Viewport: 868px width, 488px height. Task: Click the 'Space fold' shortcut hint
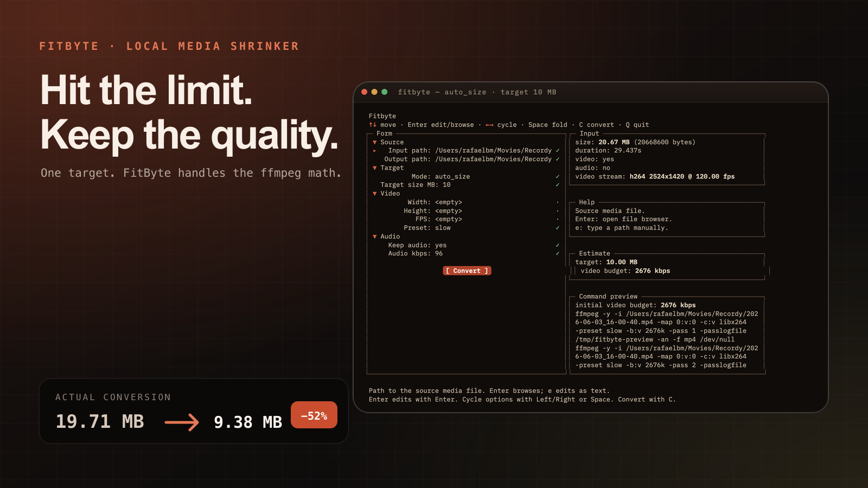click(548, 125)
